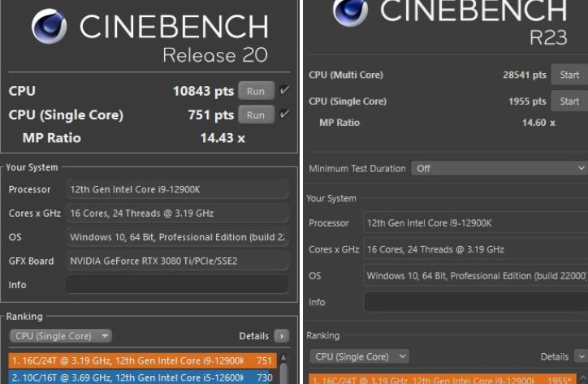Click the GFX Board field showing RTX 3080 Ti

(x=176, y=261)
